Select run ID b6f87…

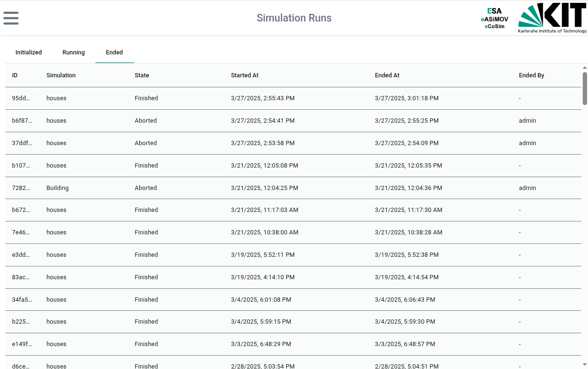click(22, 121)
